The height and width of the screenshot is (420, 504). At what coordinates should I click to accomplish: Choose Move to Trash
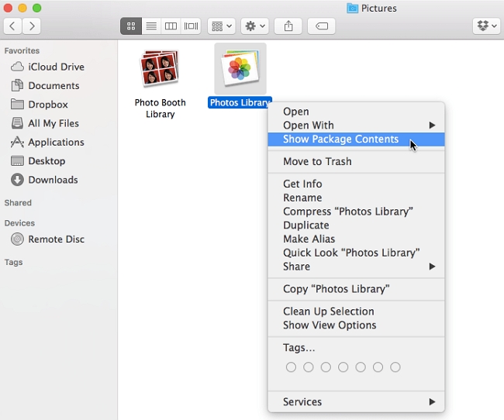(356, 162)
